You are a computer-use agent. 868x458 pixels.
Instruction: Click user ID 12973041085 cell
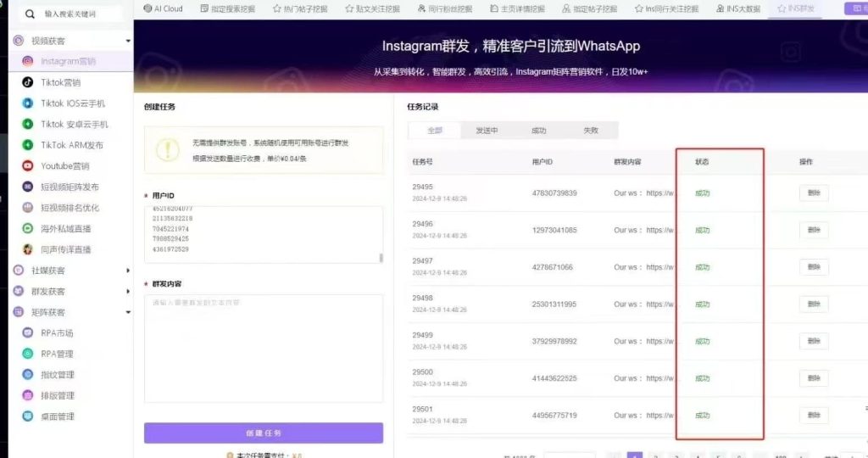(x=554, y=231)
